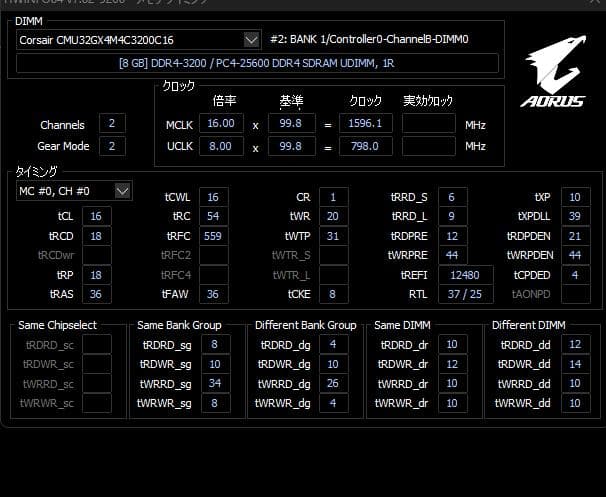Click the tRP value 18

[97, 275]
